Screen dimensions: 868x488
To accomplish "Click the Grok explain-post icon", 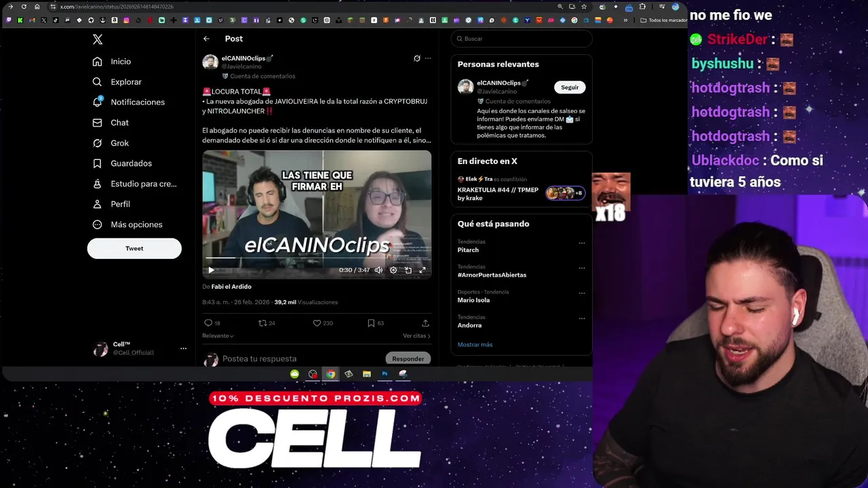I will click(x=417, y=58).
